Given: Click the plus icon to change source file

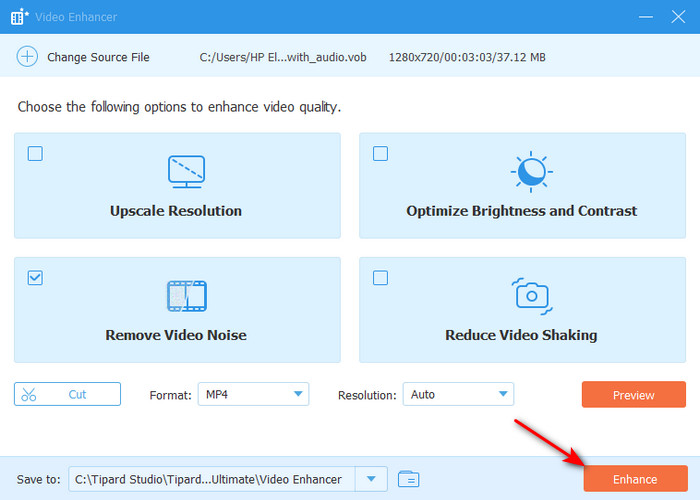Looking at the screenshot, I should (x=27, y=57).
